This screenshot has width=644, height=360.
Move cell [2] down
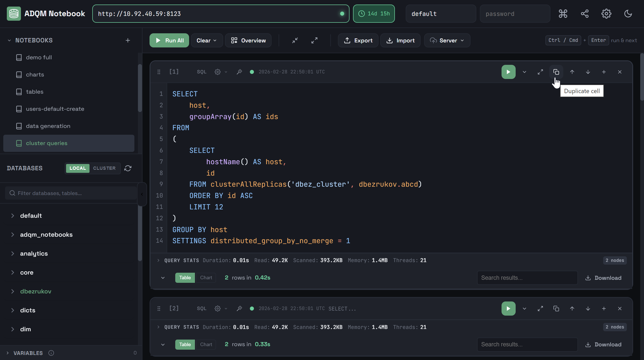click(x=588, y=309)
